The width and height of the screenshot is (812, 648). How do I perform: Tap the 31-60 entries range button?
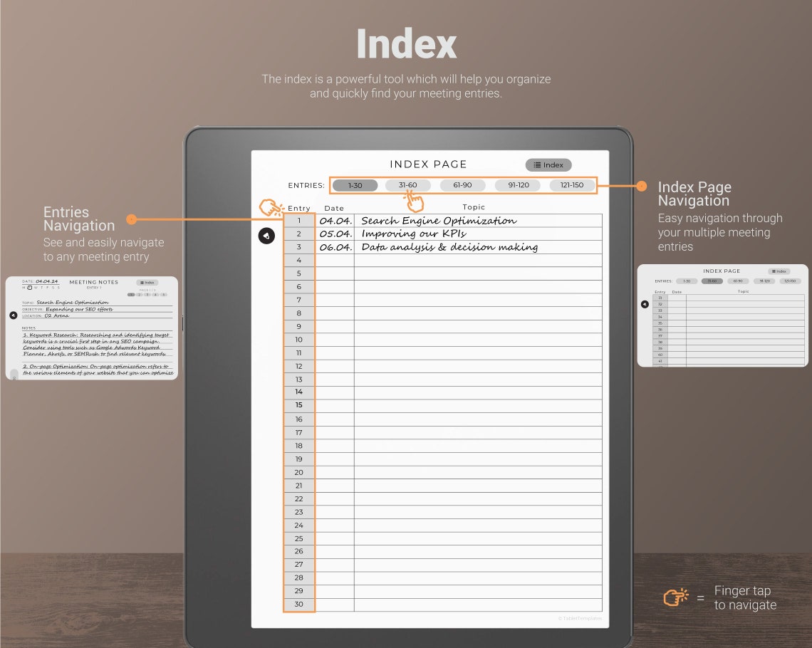coord(408,184)
